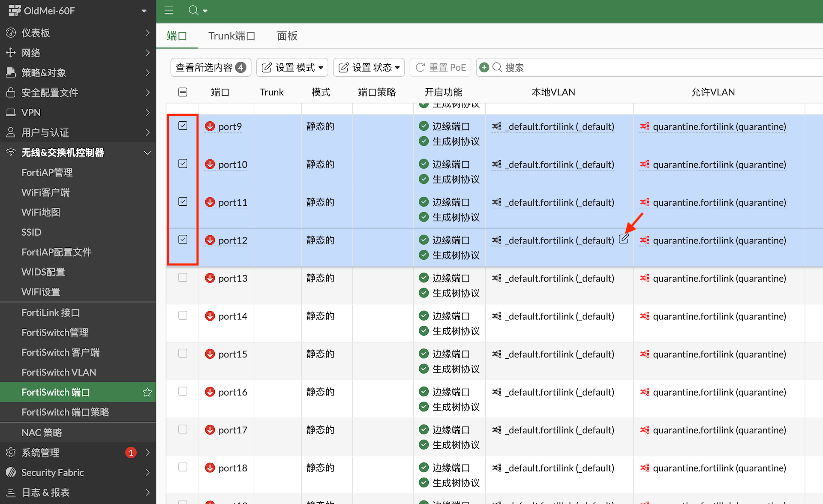Check the port16 row checkbox
Viewport: 823px width, 504px height.
click(183, 391)
